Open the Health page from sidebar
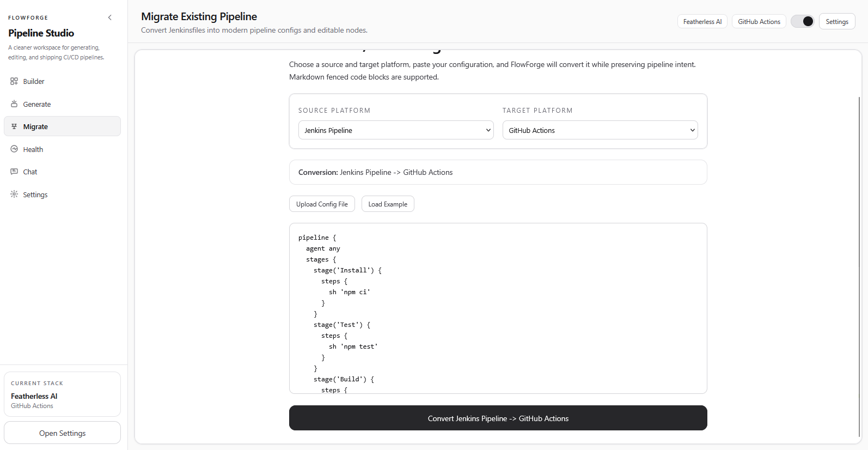Viewport: 868px width, 450px height. [x=33, y=149]
